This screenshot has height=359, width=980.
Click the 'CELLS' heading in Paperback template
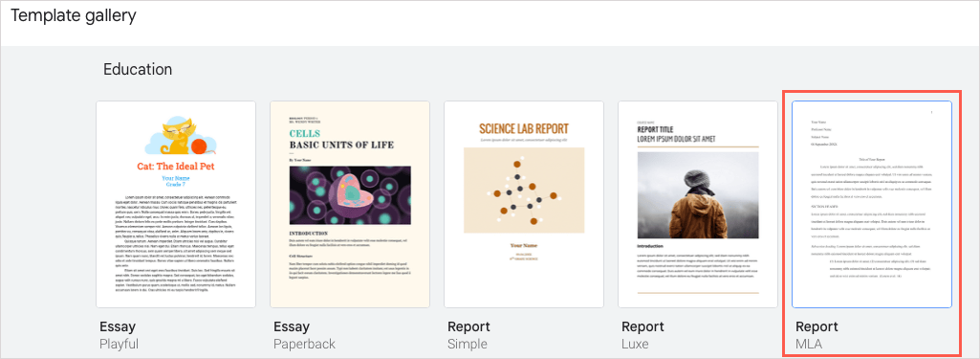[305, 134]
